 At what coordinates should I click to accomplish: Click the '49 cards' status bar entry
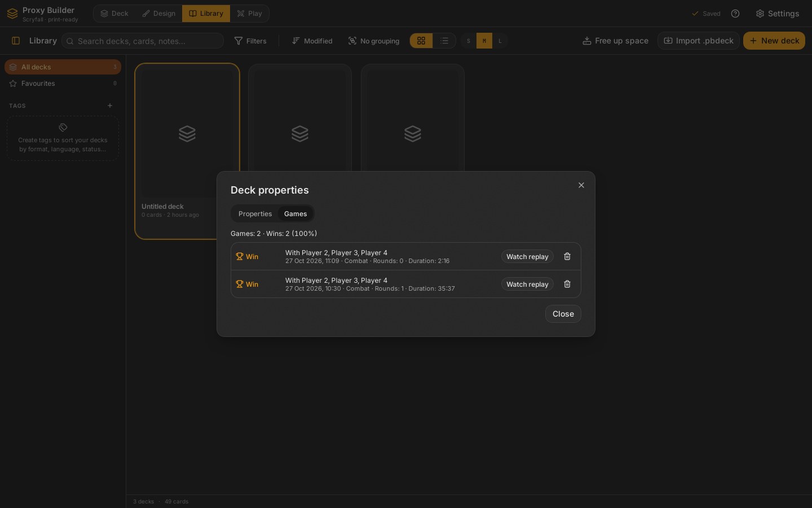pos(176,502)
